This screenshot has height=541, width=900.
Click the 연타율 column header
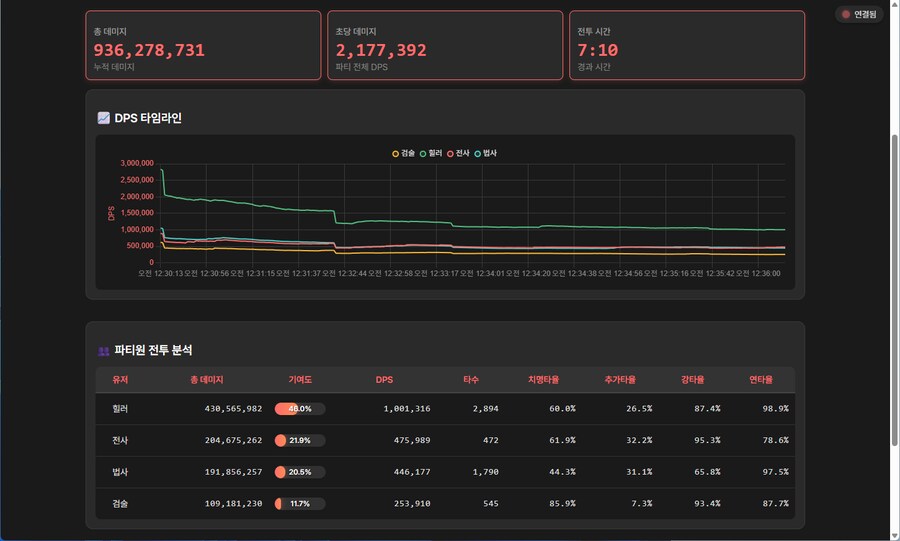pyautogui.click(x=761, y=380)
